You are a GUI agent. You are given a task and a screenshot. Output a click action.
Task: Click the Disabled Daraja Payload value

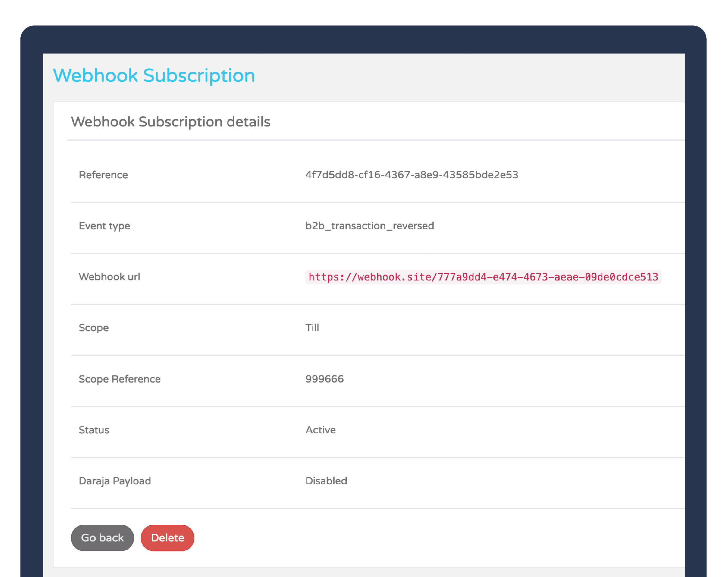326,481
